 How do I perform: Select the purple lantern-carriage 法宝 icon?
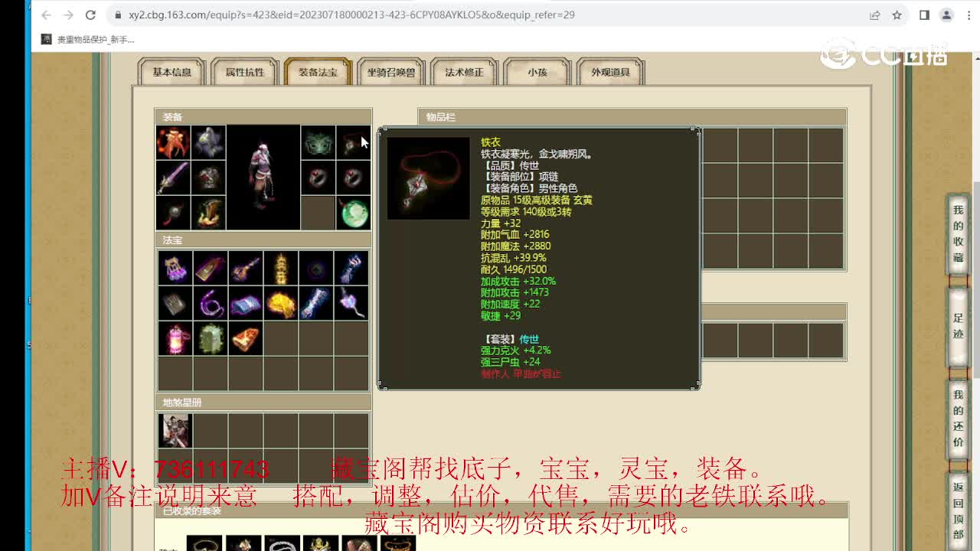[175, 268]
